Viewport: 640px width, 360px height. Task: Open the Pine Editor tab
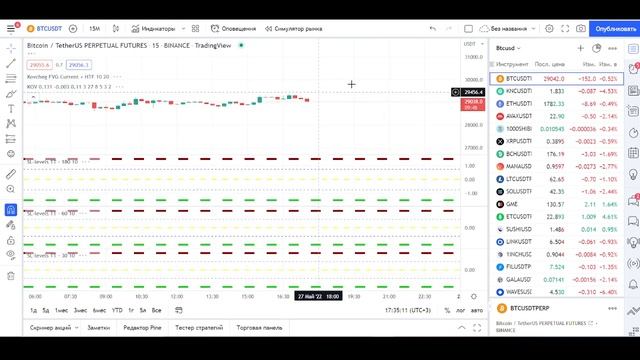(x=142, y=328)
